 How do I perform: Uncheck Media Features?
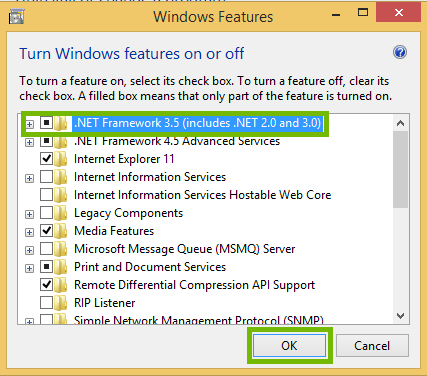click(x=46, y=231)
